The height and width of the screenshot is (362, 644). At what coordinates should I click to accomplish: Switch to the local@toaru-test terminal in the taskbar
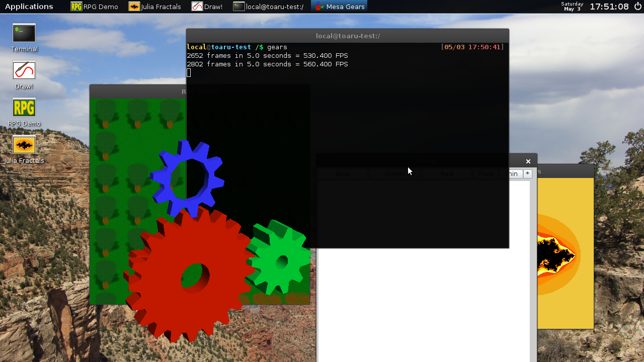[268, 7]
